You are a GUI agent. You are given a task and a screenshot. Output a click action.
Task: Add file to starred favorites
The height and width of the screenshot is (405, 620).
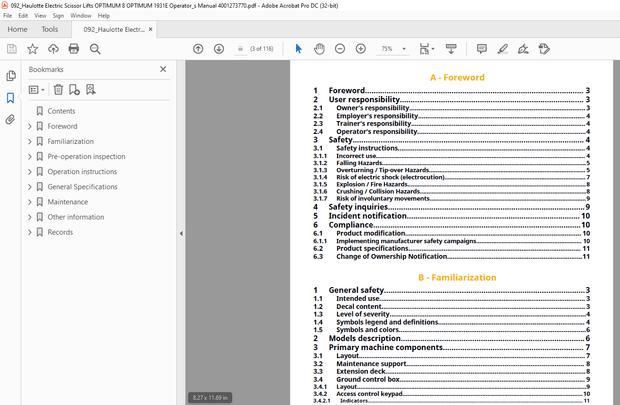point(32,49)
